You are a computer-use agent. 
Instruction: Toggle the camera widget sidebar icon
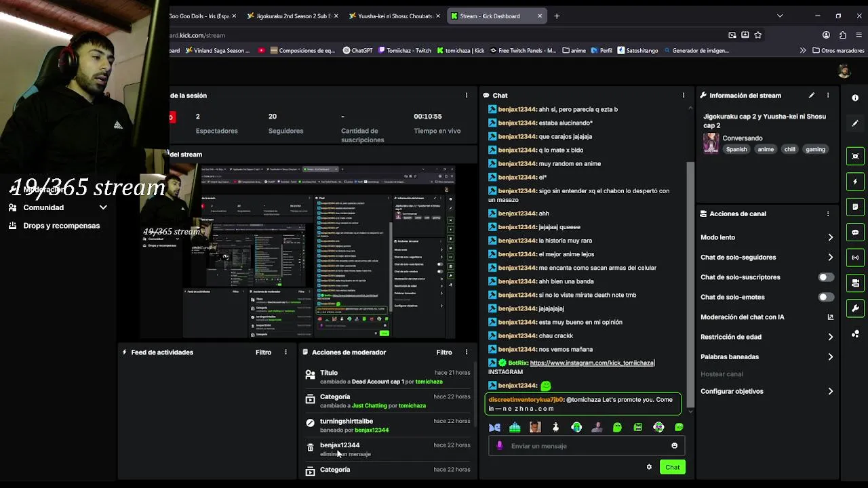855,283
